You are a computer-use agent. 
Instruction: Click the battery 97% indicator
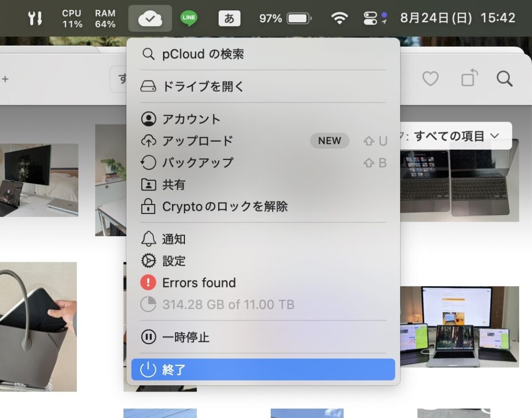[285, 18]
